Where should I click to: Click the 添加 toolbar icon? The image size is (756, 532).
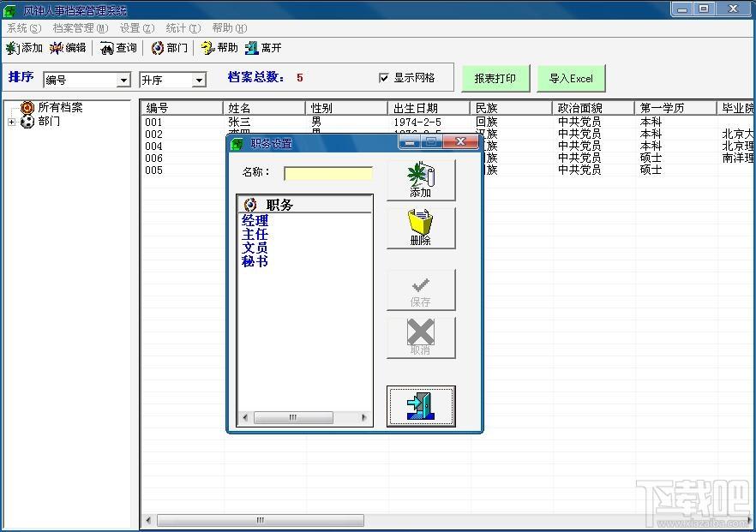point(24,48)
